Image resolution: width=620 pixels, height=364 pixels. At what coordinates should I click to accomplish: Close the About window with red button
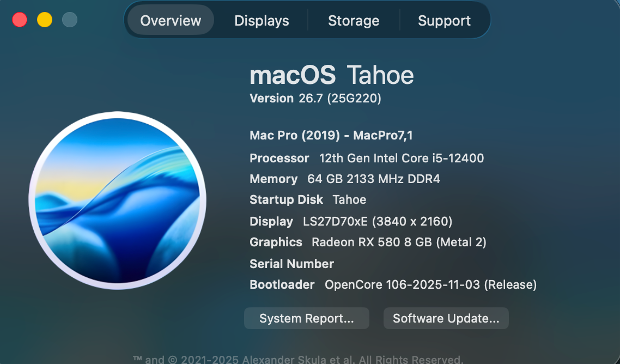tap(20, 20)
